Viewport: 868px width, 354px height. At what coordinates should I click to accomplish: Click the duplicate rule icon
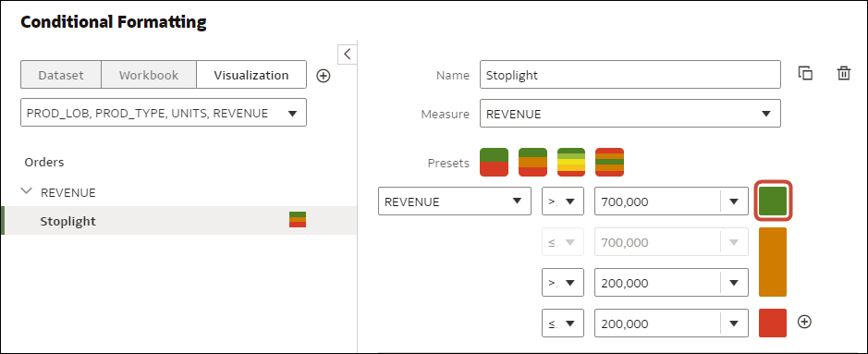[805, 74]
